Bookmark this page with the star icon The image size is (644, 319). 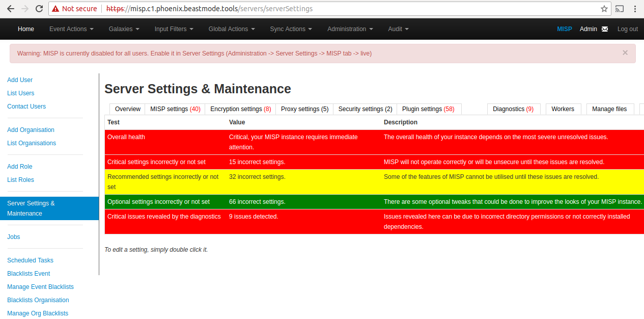[x=604, y=9]
